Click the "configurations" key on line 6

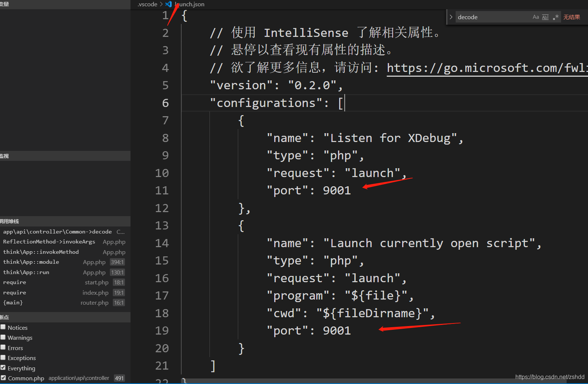[x=266, y=103]
